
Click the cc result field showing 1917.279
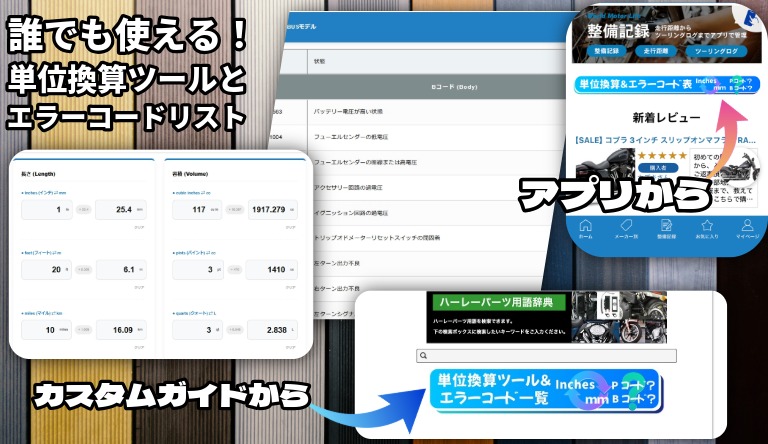point(272,209)
